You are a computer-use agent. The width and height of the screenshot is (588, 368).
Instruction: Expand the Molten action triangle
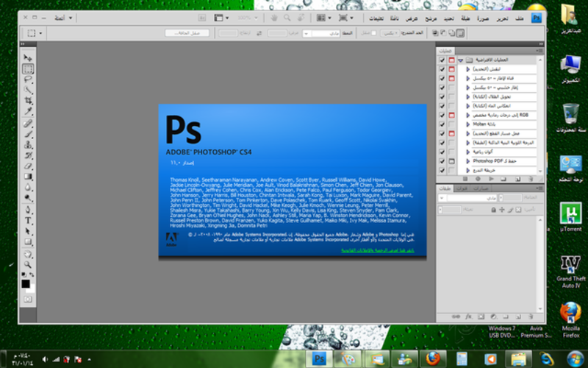[467, 124]
